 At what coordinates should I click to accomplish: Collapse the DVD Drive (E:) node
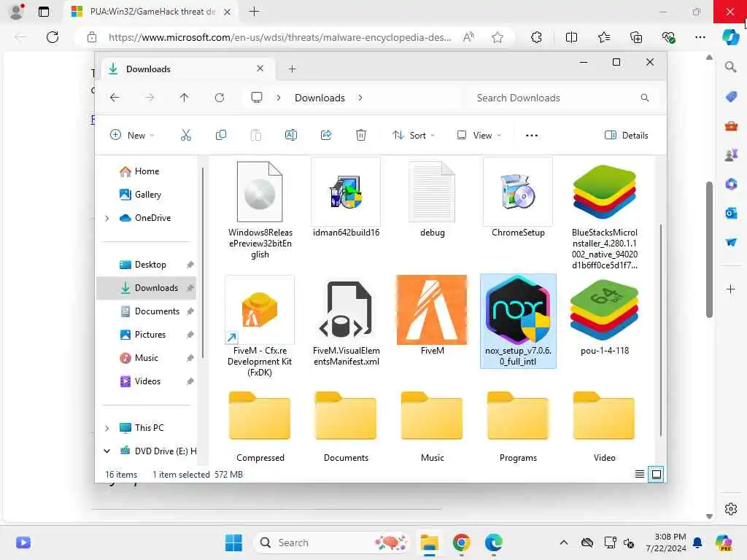(x=107, y=451)
